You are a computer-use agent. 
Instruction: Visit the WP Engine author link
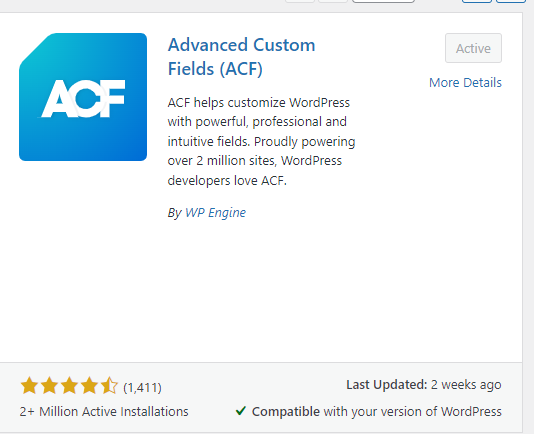pos(215,213)
